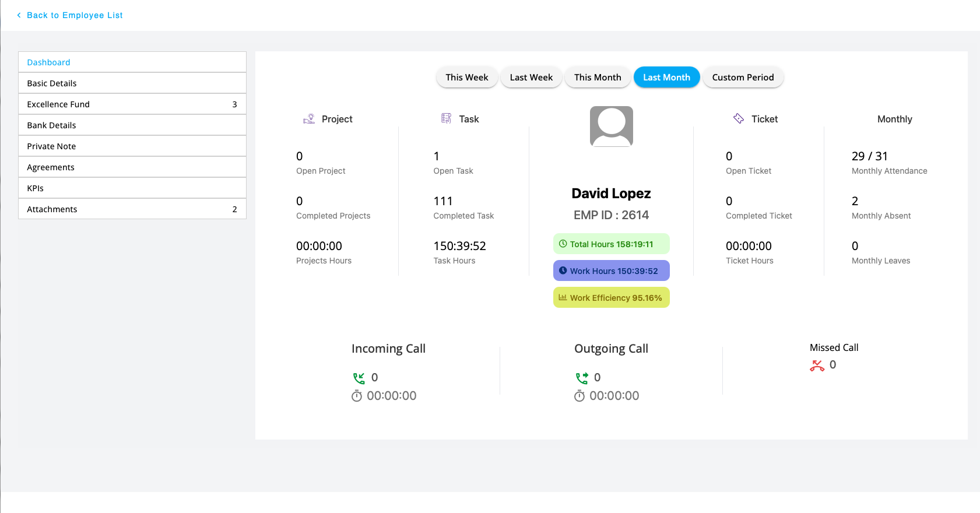980x513 pixels.
Task: Click the yellow Work Efficiency badge
Action: point(611,298)
